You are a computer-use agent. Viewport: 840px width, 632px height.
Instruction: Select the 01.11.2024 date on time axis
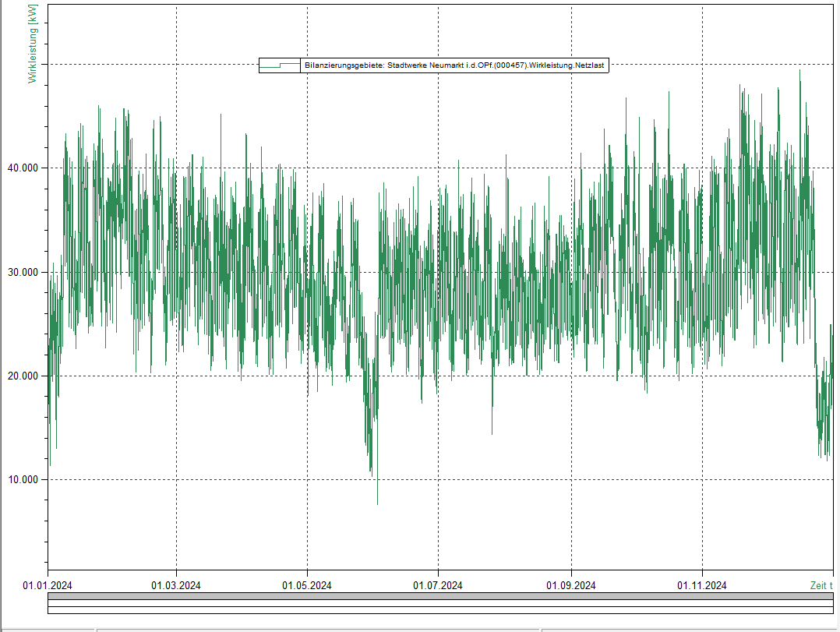click(x=702, y=585)
